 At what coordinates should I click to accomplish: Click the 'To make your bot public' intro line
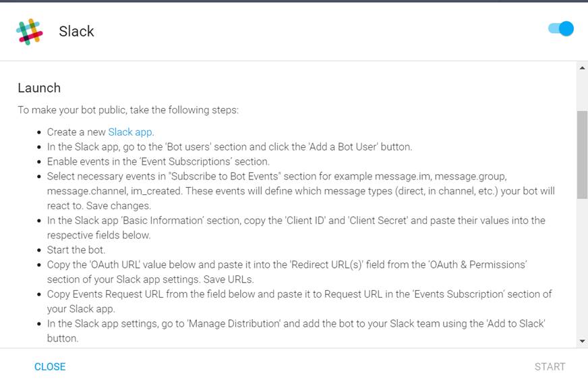(128, 110)
